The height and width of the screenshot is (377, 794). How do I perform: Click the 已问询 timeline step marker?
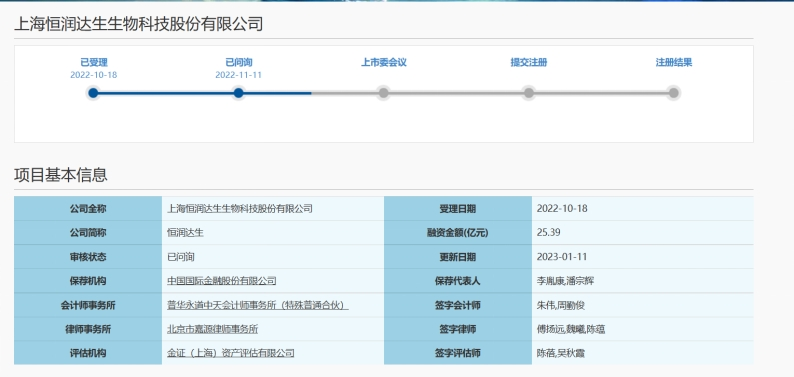(x=239, y=93)
